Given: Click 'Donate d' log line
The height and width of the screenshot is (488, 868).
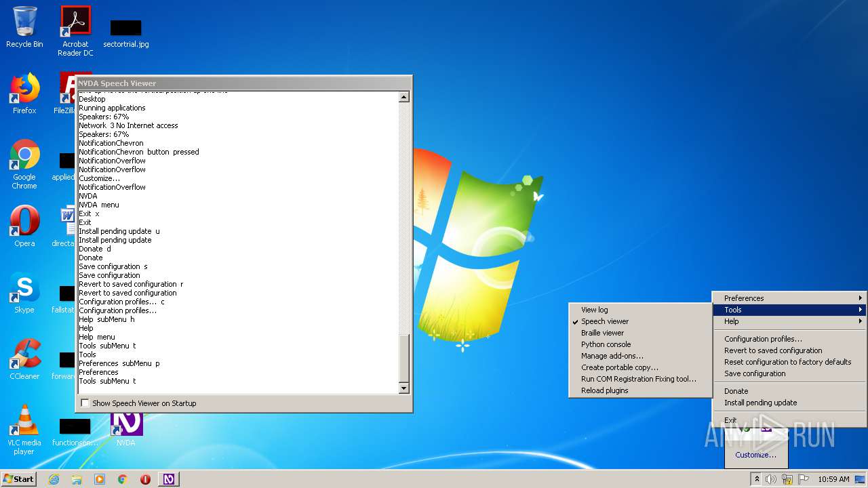Looking at the screenshot, I should coord(94,249).
